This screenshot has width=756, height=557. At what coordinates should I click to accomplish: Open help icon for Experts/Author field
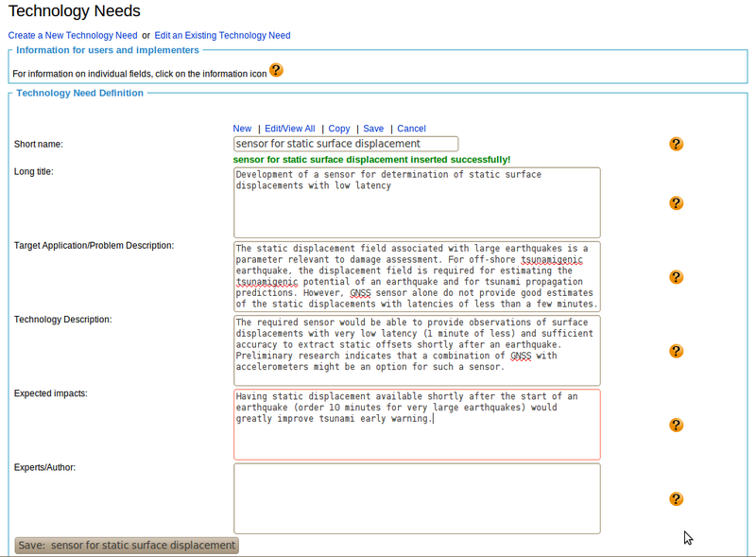pyautogui.click(x=676, y=498)
